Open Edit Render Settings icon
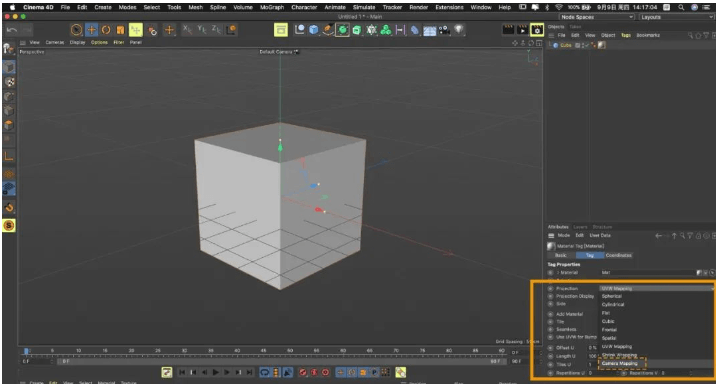716x384 pixels. [x=537, y=30]
